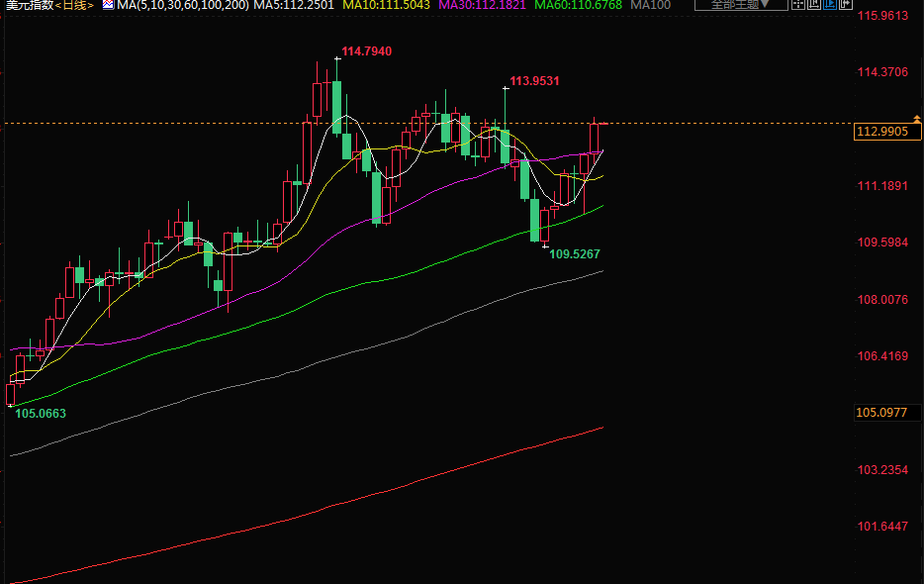Click the 113.9531 peak price label
The width and height of the screenshot is (924, 584).
click(x=534, y=81)
